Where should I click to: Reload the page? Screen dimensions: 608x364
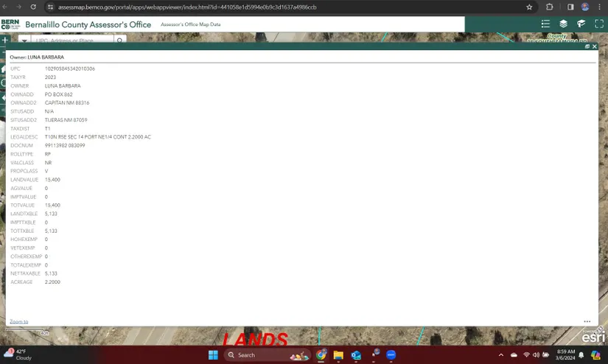coord(34,7)
